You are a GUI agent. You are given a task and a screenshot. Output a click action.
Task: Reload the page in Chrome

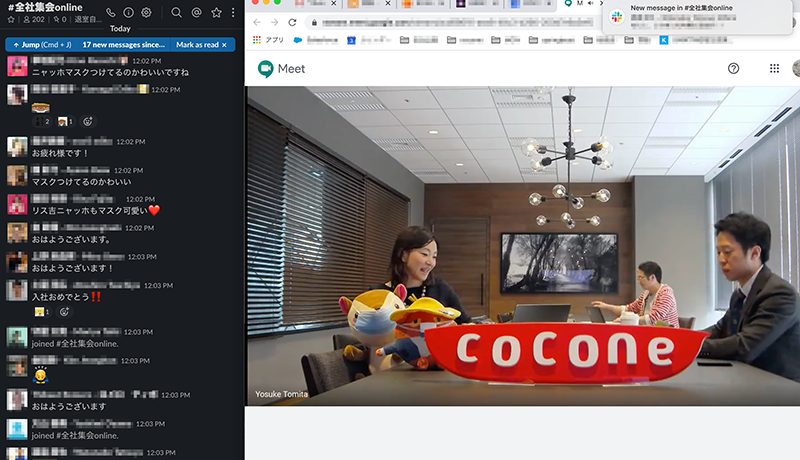coord(292,22)
